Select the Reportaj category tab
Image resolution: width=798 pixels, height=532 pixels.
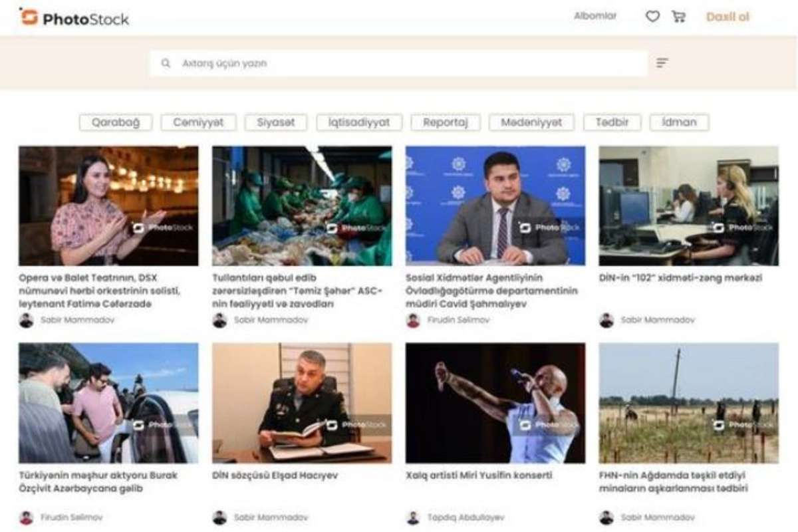[x=446, y=122]
